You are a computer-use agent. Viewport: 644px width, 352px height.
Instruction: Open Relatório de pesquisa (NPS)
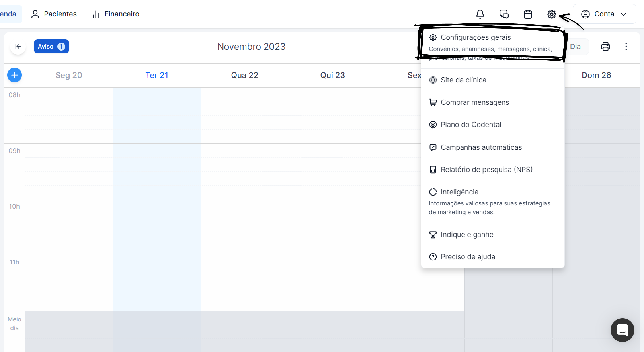click(486, 170)
